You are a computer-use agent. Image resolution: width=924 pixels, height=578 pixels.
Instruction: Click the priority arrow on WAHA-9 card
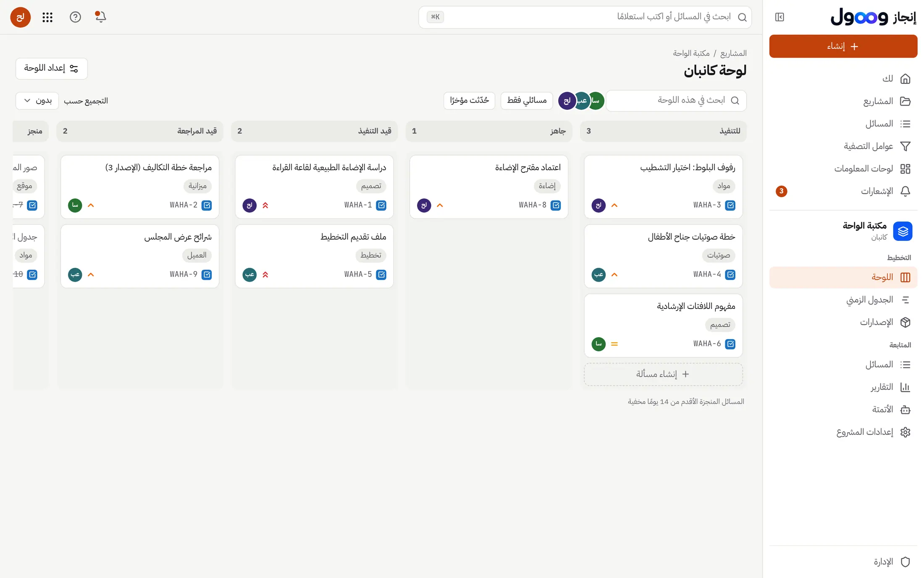point(91,274)
